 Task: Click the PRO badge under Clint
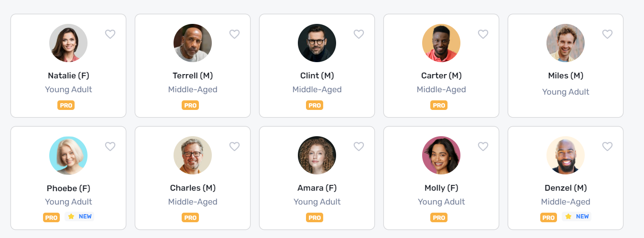[x=315, y=105]
